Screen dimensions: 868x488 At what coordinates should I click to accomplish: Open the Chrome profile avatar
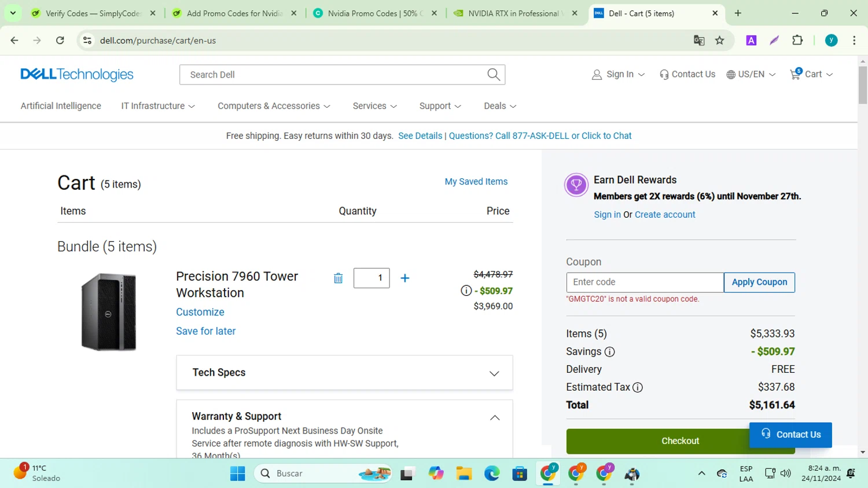831,41
